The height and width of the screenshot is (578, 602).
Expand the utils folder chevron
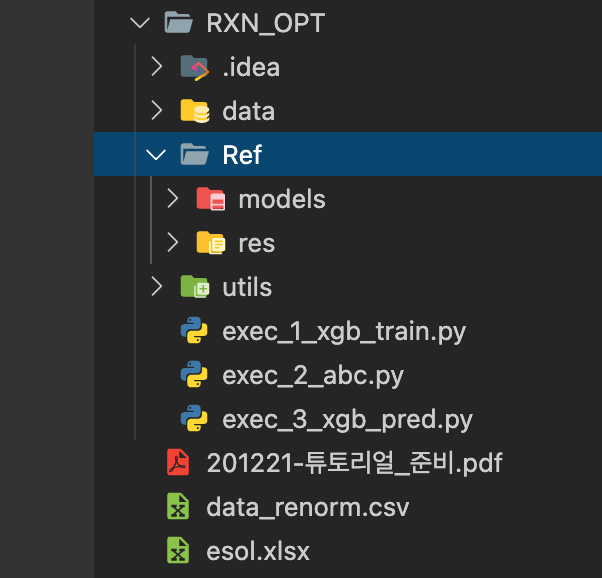click(157, 287)
